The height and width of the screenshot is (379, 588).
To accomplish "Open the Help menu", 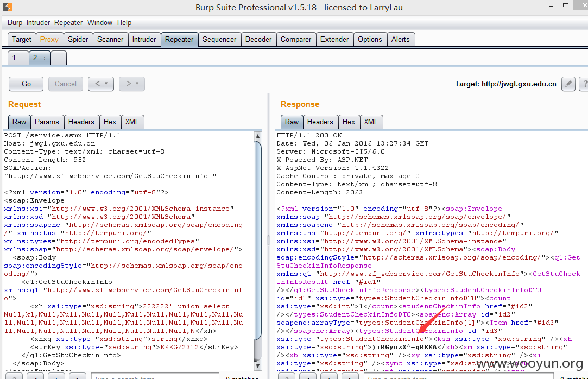I will pyautogui.click(x=124, y=22).
